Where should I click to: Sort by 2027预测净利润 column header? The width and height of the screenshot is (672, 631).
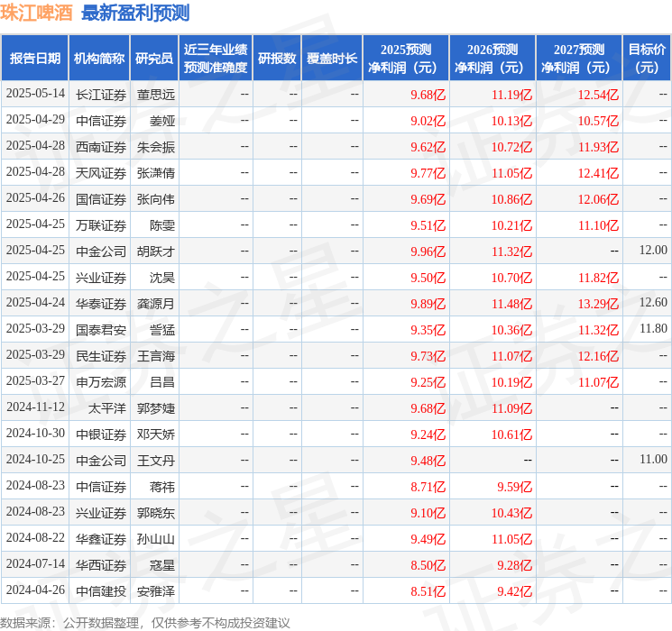pyautogui.click(x=579, y=59)
